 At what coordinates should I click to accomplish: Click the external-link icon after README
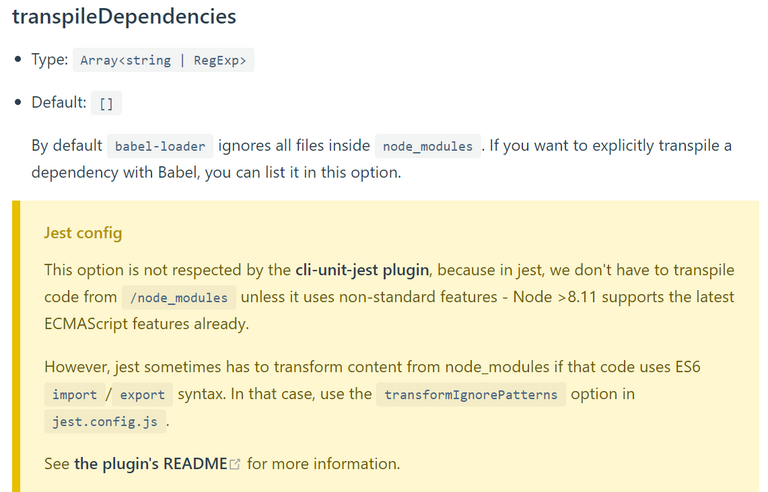pos(235,464)
